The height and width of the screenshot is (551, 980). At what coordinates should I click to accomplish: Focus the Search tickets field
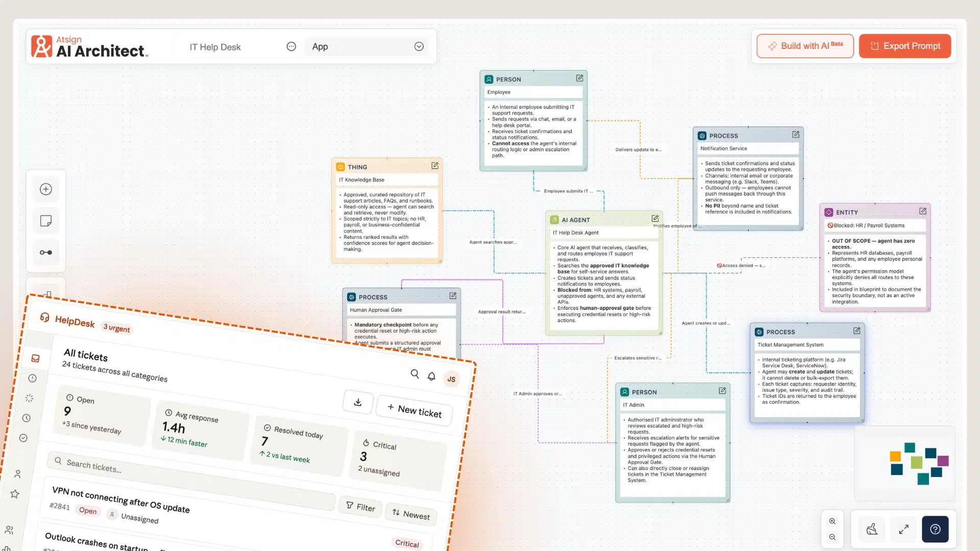[x=191, y=480]
